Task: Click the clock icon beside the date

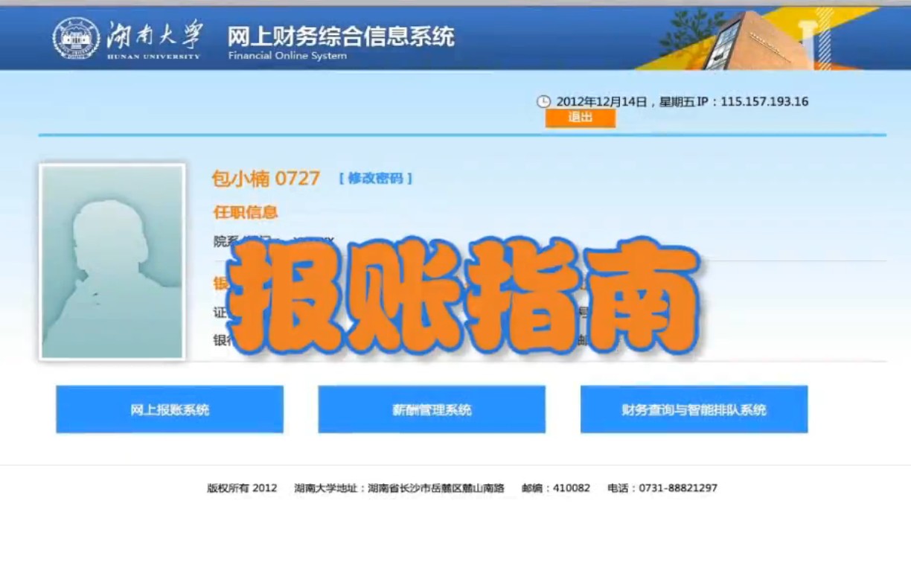Action: pos(544,102)
